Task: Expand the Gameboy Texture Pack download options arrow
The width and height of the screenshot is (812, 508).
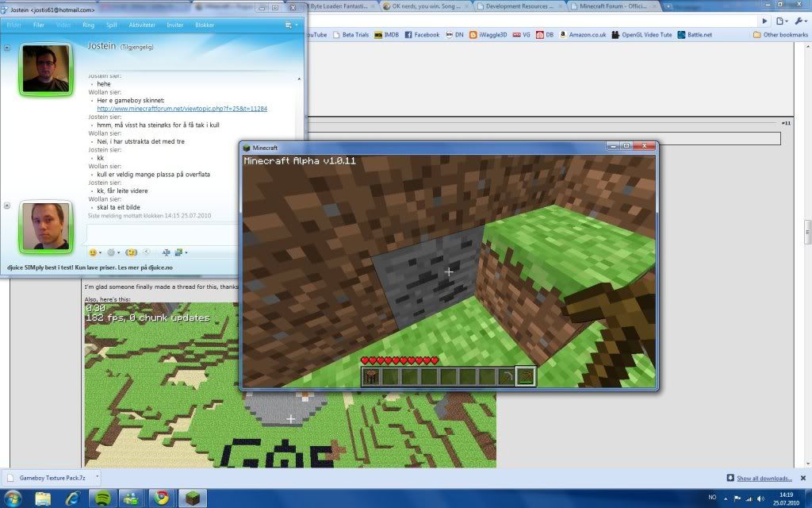Action: [97, 478]
